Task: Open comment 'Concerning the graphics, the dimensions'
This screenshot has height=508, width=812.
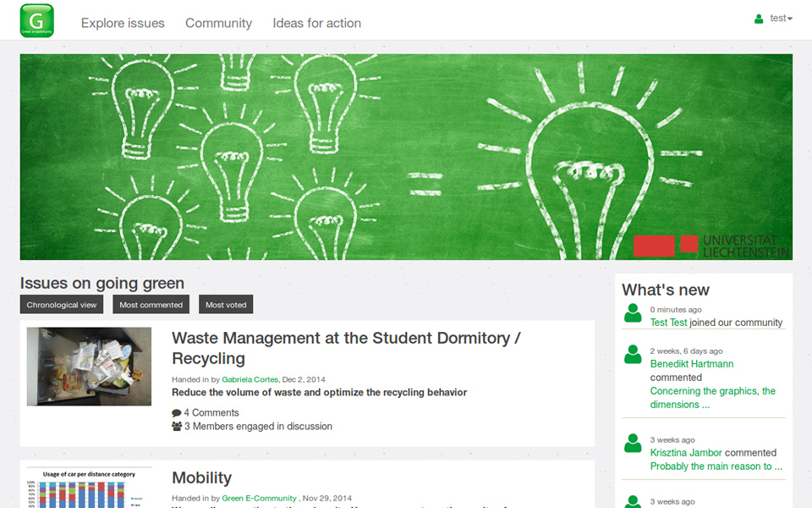Action: (712, 398)
